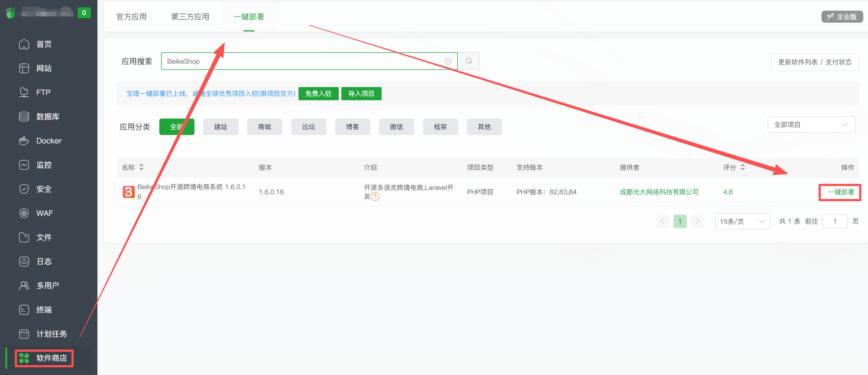Click the 导入项目 button
Image resolution: width=868 pixels, height=375 pixels.
coord(361,94)
